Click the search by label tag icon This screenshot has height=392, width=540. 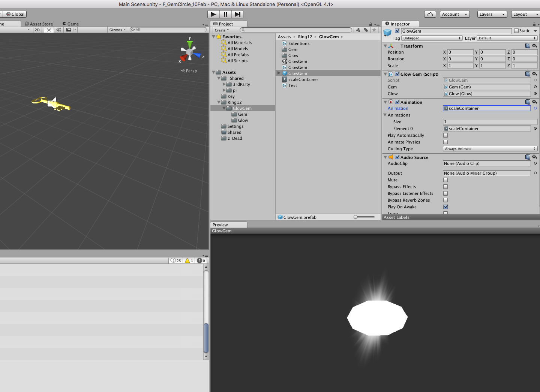(366, 30)
